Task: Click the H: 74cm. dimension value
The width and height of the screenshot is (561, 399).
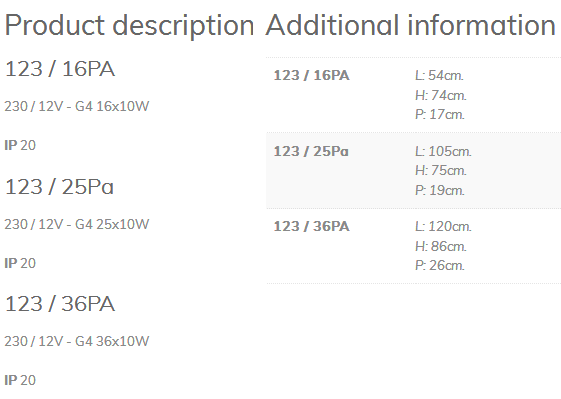Action: pyautogui.click(x=441, y=96)
